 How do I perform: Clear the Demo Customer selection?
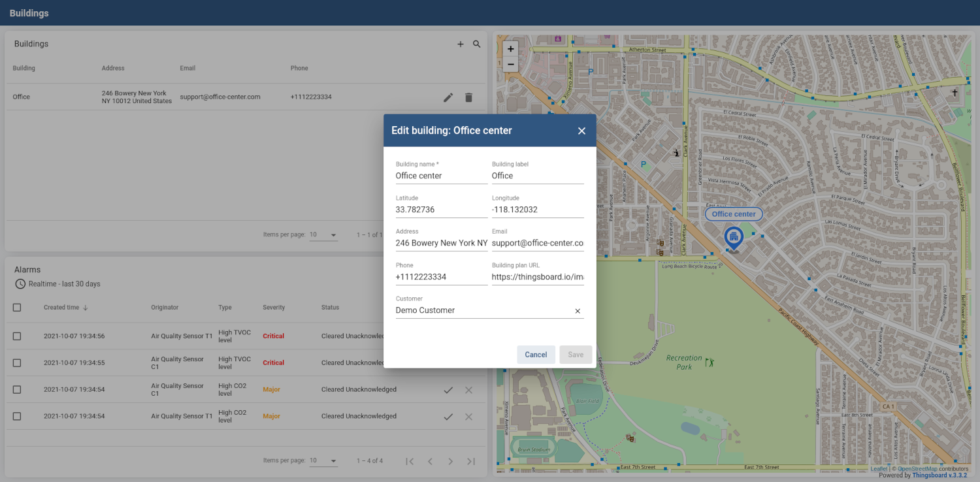pos(578,312)
